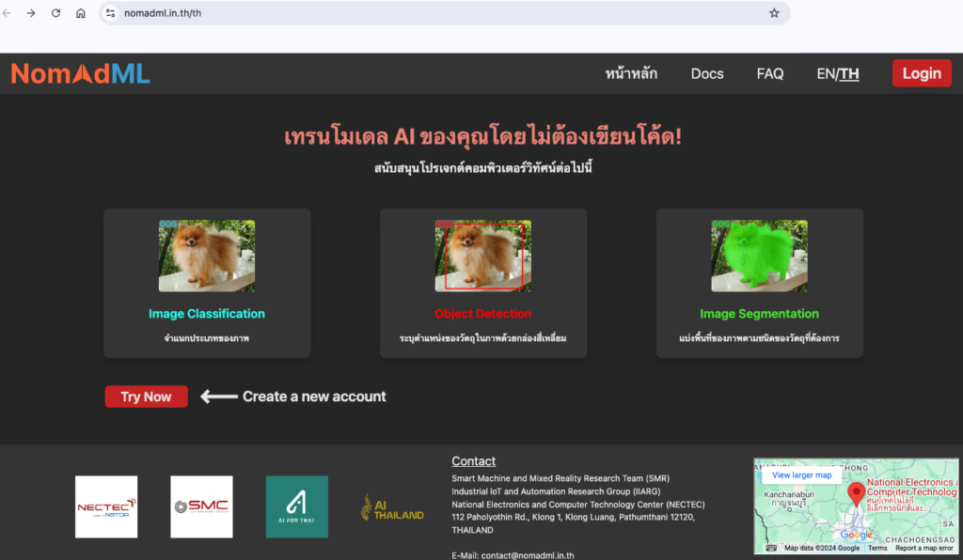This screenshot has width=963, height=560.
Task: Open the หน้าหลัก menu item
Action: [631, 73]
